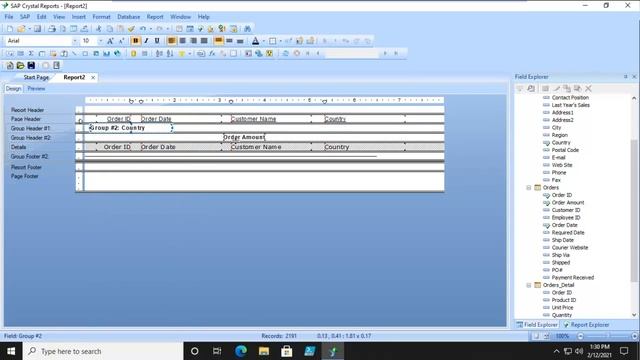This screenshot has width=640, height=360.
Task: Click the Insert Box tool icon
Action: pos(85,53)
